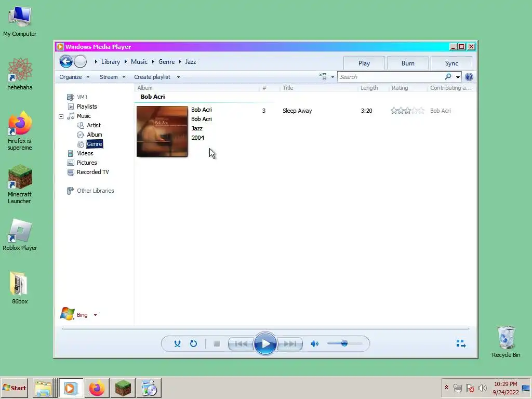Select Genre under Music
Viewport: 532px width, 399px height.
pos(95,144)
